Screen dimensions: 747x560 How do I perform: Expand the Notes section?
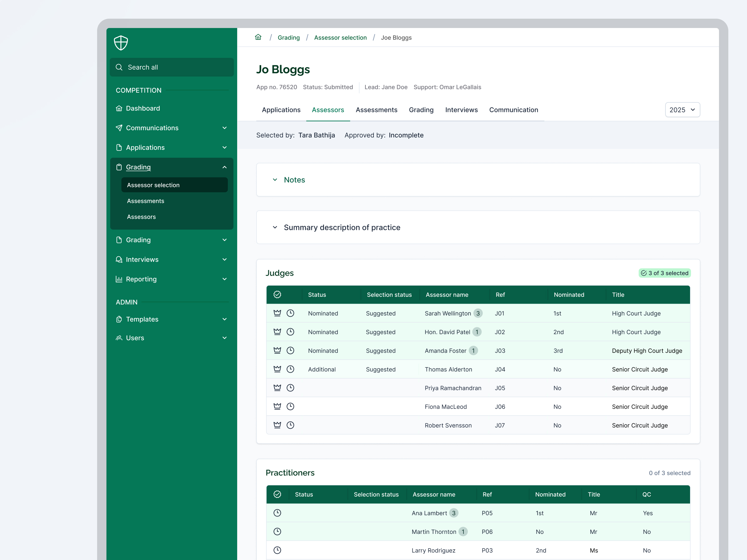(x=294, y=180)
